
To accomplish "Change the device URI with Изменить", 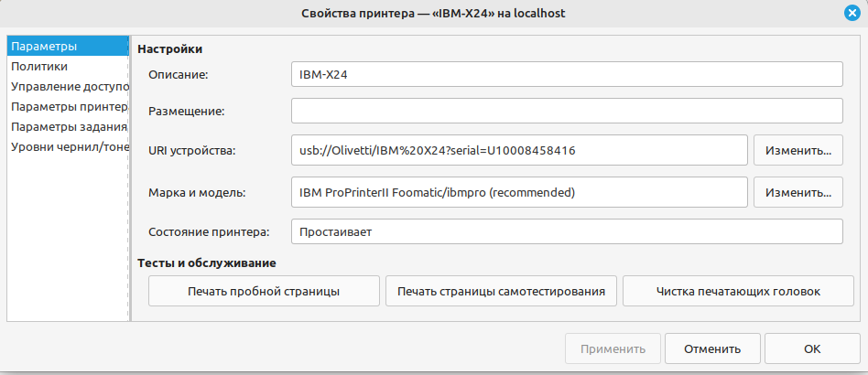I will pyautogui.click(x=798, y=150).
